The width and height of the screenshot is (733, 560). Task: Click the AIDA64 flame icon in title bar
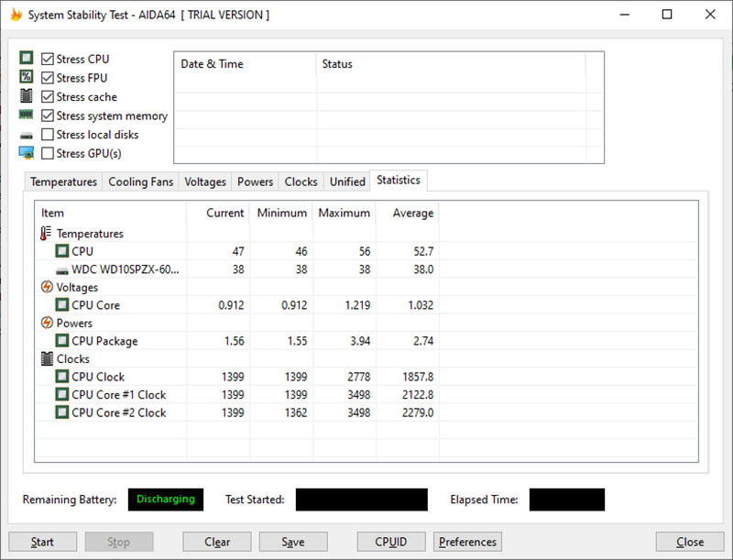pos(16,15)
